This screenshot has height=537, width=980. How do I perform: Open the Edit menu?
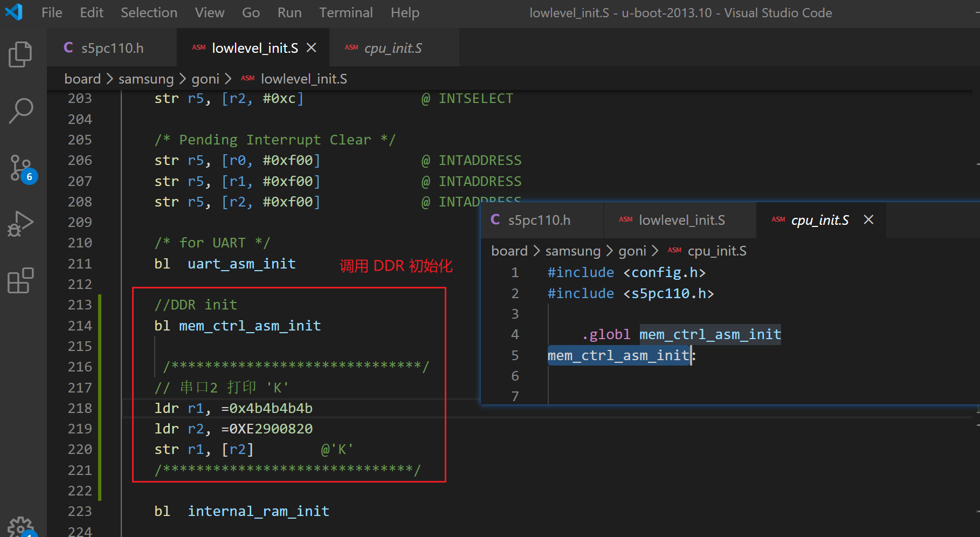coord(92,12)
